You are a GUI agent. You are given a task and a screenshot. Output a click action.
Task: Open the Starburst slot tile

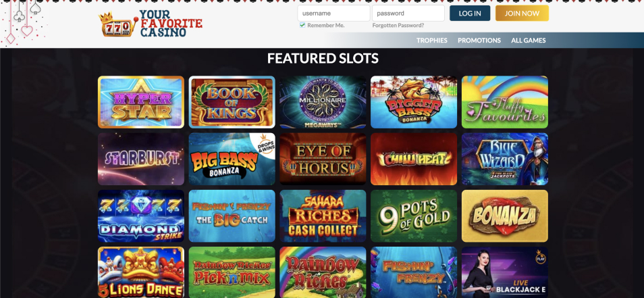click(141, 159)
